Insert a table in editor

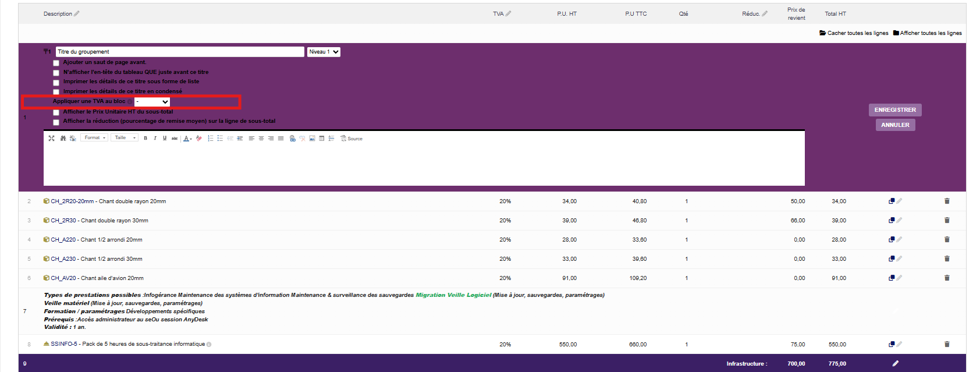click(321, 138)
